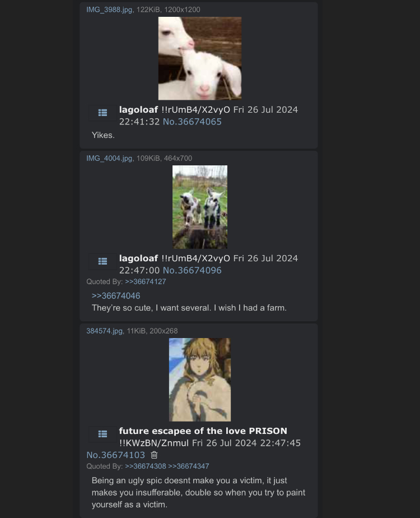Open post menu icon for post No.36674103
The image size is (420, 518).
(x=102, y=434)
